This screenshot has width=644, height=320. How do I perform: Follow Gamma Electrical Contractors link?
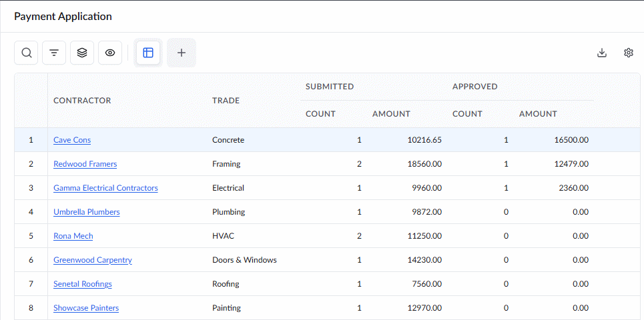point(105,188)
